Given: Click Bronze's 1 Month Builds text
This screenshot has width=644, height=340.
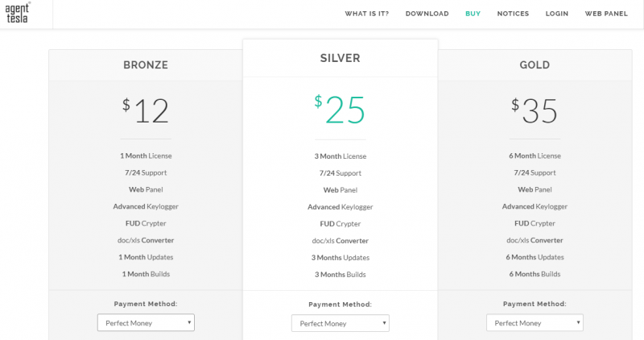Looking at the screenshot, I should (x=146, y=274).
